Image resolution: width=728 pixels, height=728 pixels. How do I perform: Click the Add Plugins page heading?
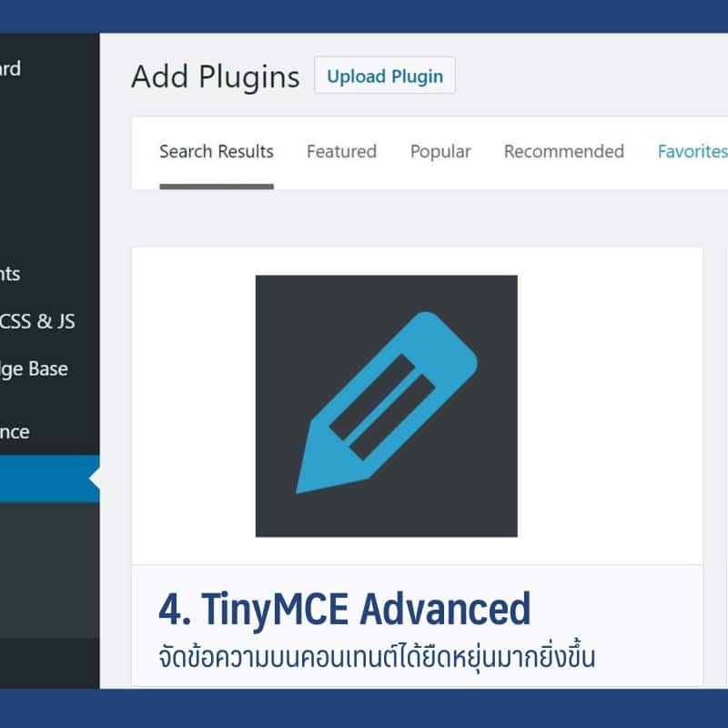(216, 76)
